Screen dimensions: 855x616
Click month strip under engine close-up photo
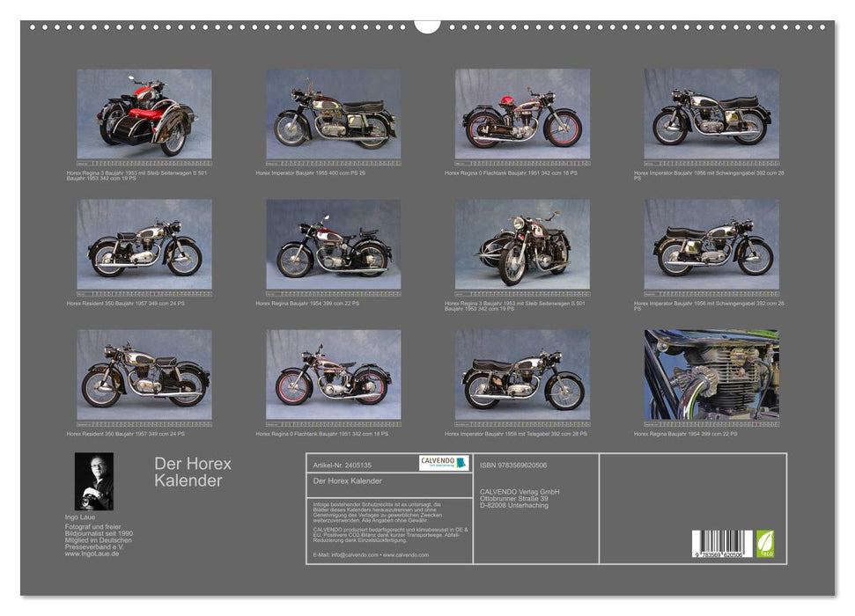pyautogui.click(x=711, y=424)
